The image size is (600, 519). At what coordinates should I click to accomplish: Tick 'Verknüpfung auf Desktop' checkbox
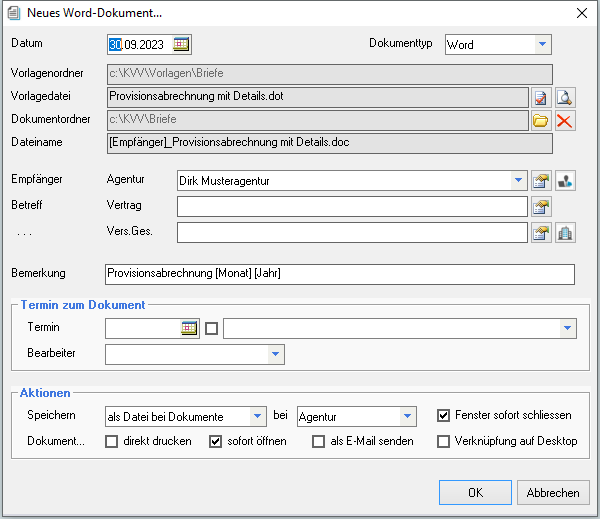444,441
